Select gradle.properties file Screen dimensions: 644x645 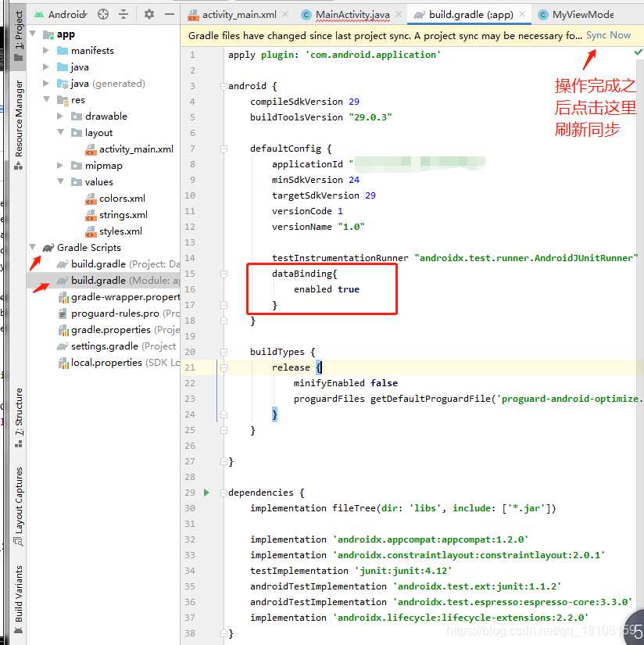pyautogui.click(x=119, y=330)
